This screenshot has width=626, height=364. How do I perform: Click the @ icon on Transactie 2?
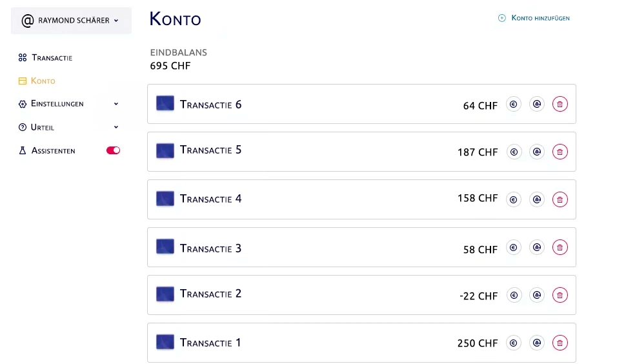point(537,296)
